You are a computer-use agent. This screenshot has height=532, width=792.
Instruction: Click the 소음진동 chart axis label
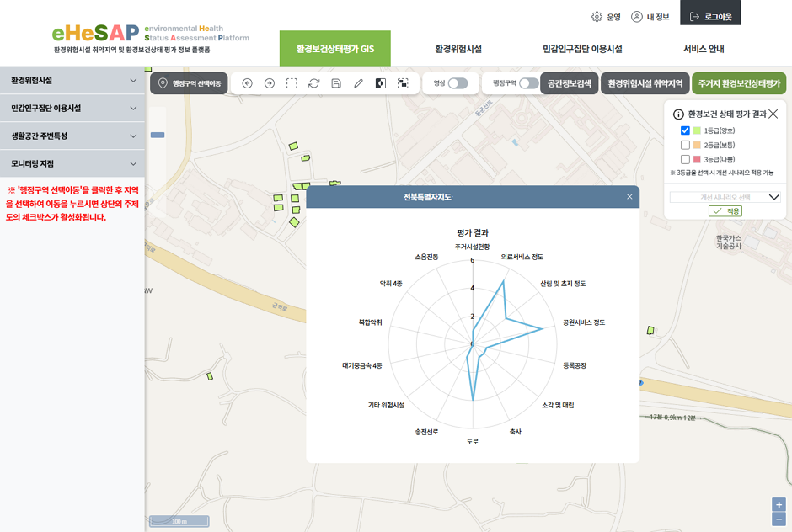[426, 257]
